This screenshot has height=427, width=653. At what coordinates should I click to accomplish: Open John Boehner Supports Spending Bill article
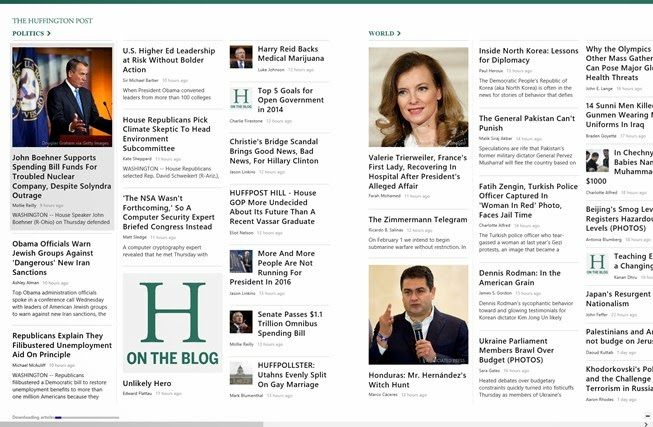(62, 176)
